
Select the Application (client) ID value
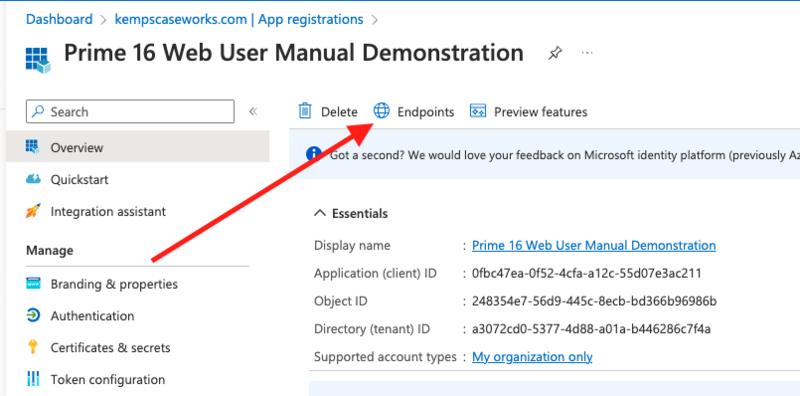point(587,274)
